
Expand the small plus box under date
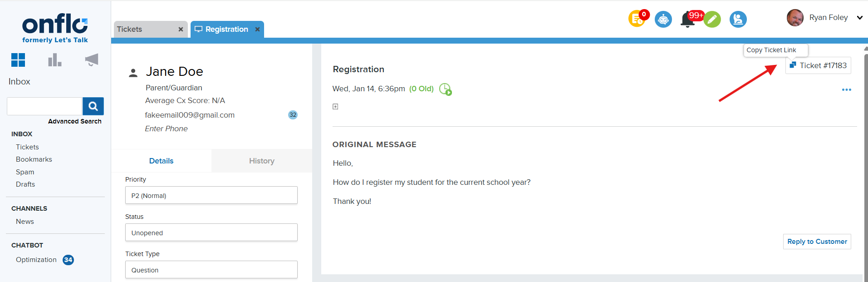pyautogui.click(x=335, y=107)
